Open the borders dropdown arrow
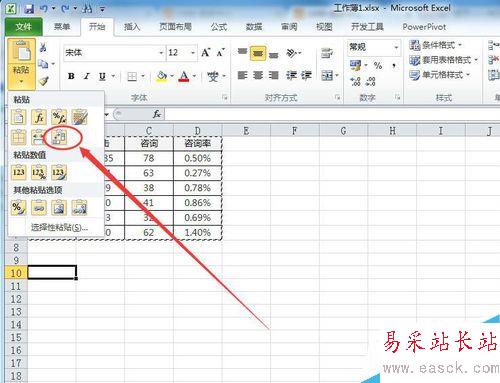Screen dimensions: 500x383 pos(143,76)
